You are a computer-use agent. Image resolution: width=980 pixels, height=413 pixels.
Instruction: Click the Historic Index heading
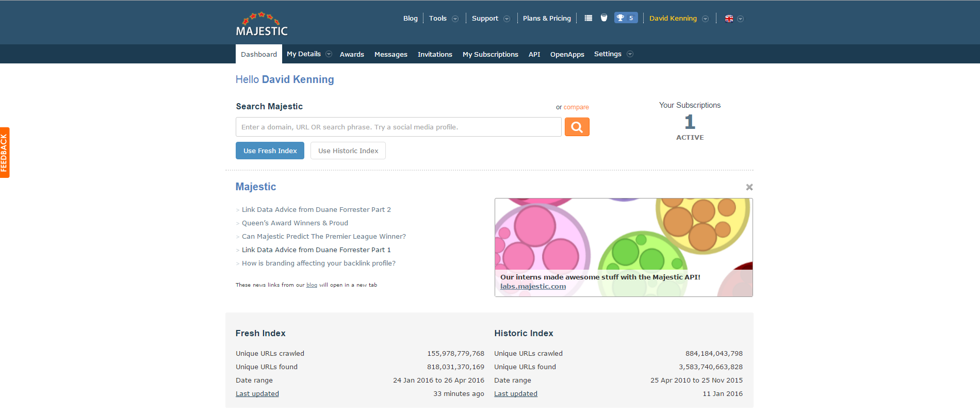coord(524,334)
